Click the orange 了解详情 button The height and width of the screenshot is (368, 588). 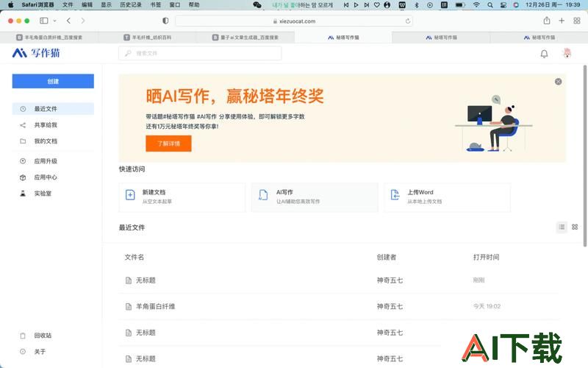coord(168,144)
